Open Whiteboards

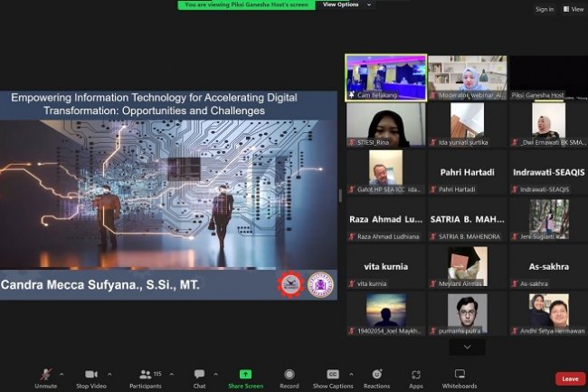pos(460,376)
